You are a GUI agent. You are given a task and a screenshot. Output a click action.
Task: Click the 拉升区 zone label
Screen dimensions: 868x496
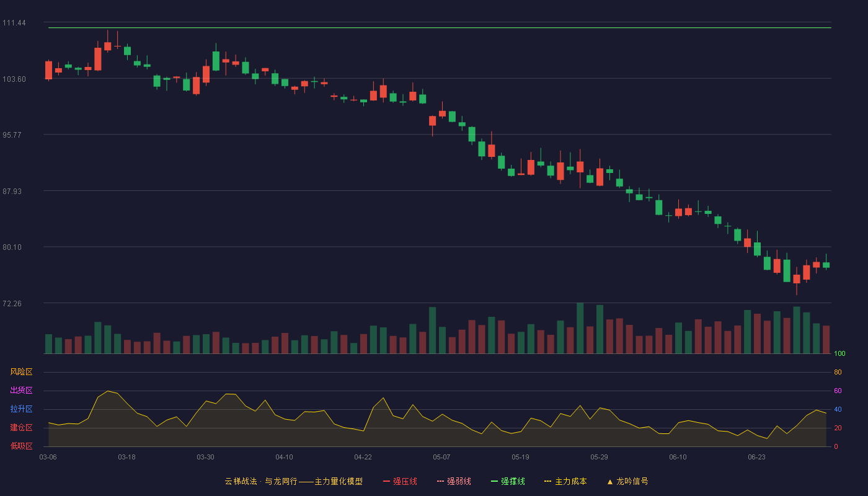pos(21,409)
